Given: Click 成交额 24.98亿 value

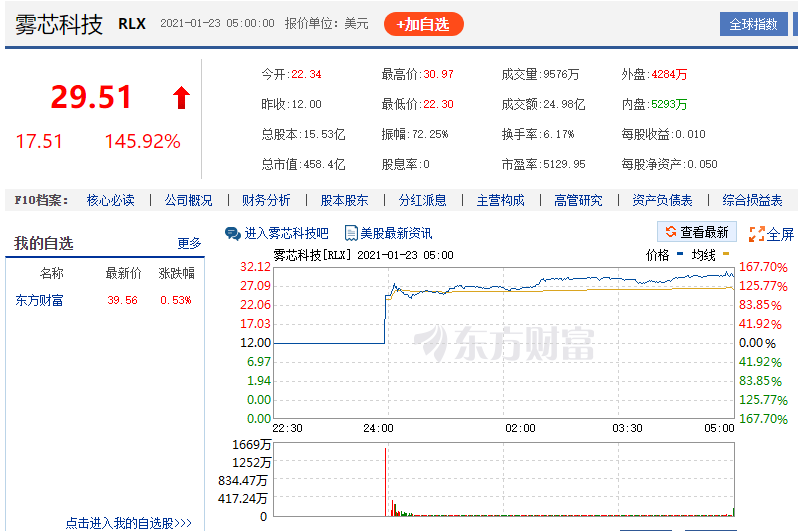Looking at the screenshot, I should [564, 104].
